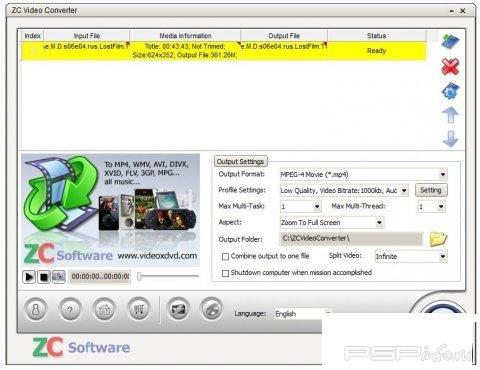The width and height of the screenshot is (480, 370).
Task: Click the blue settings gear icon
Action: pos(450,91)
